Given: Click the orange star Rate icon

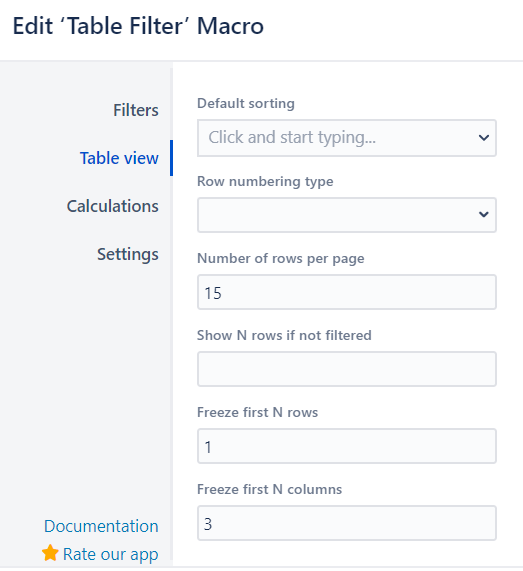Looking at the screenshot, I should tap(50, 553).
